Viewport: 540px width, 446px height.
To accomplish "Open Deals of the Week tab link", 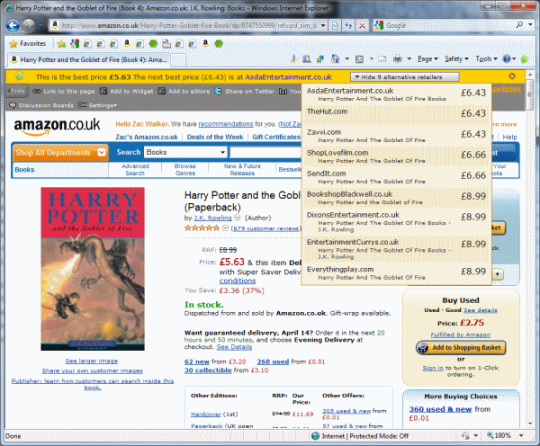I will coord(215,137).
